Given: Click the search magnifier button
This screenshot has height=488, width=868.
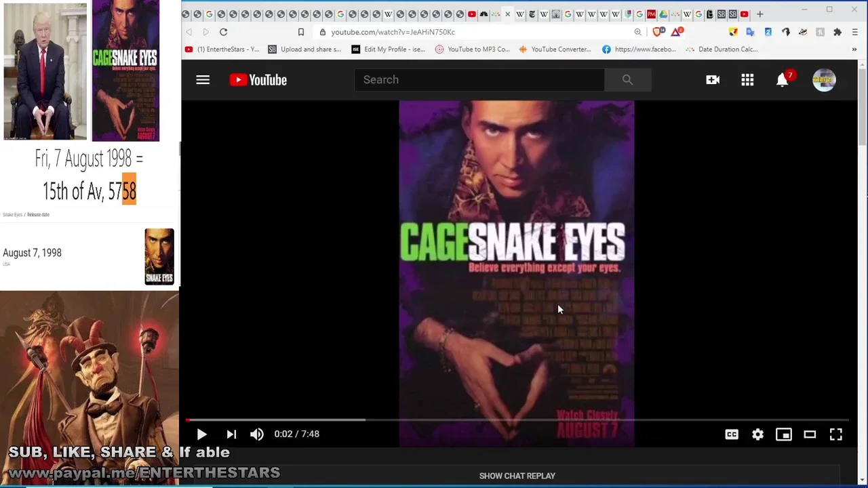Looking at the screenshot, I should pyautogui.click(x=627, y=80).
